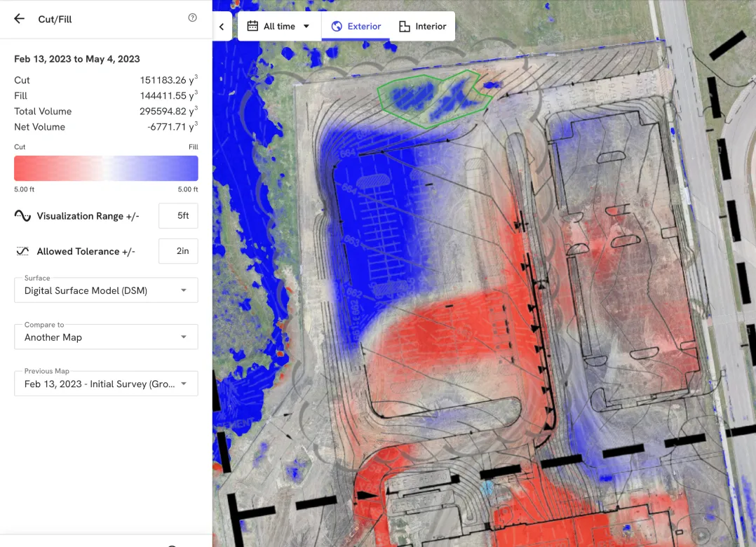
Task: Expand the Surface Digital Surface Model dropdown
Action: pos(106,290)
